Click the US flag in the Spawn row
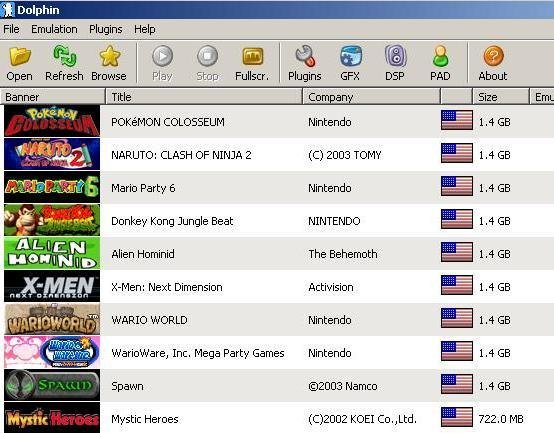Screen dimensions: 554x433 [x=457, y=384]
